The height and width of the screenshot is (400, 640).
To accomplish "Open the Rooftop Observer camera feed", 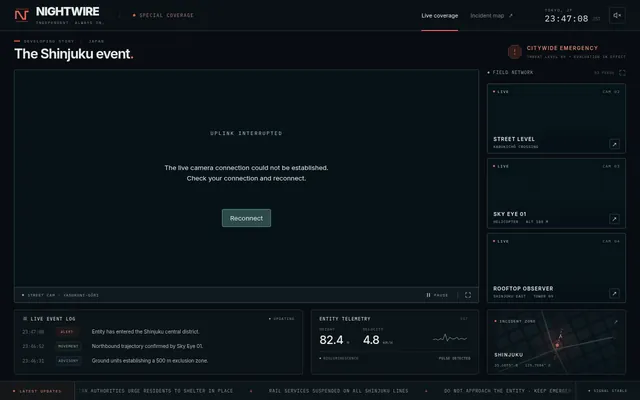I will point(614,293).
